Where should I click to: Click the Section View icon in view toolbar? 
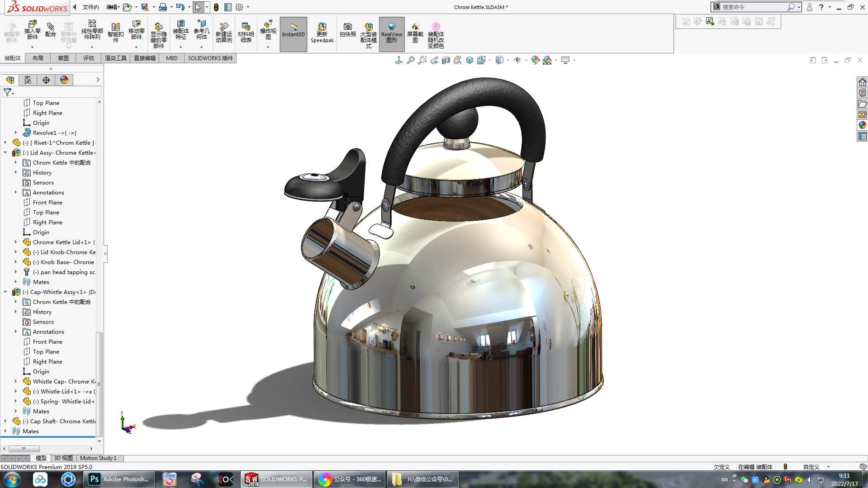click(446, 60)
